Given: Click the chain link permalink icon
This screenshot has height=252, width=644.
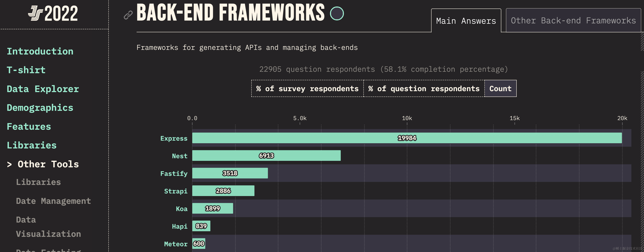Looking at the screenshot, I should point(128,15).
